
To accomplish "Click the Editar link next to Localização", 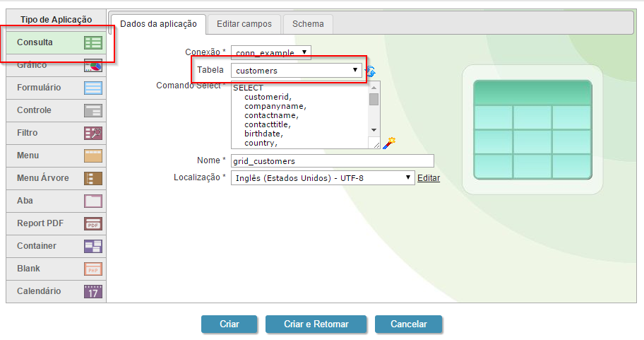I will tap(429, 178).
